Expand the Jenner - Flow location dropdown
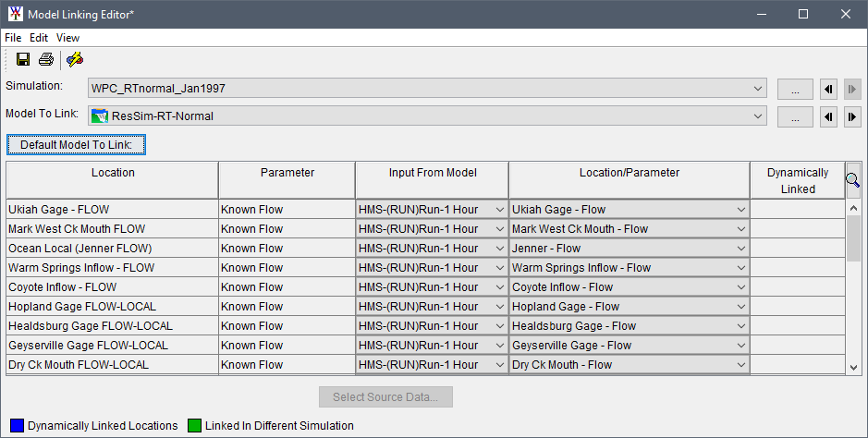The width and height of the screenshot is (868, 438). pos(740,249)
